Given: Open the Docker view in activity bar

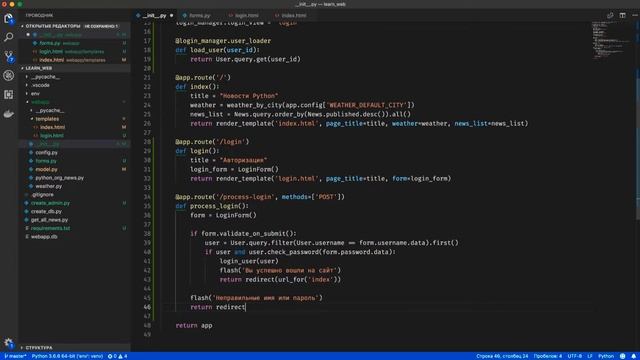Looking at the screenshot, I should click(x=9, y=114).
